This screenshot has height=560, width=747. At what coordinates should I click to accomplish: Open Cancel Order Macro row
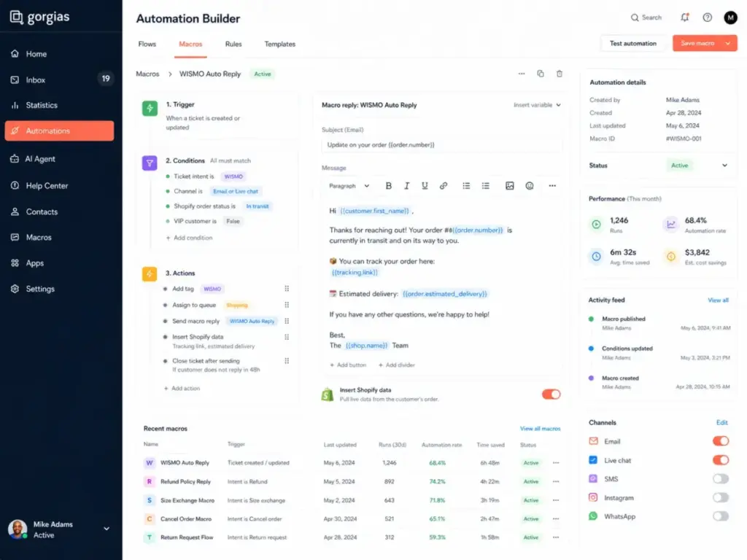point(352,519)
